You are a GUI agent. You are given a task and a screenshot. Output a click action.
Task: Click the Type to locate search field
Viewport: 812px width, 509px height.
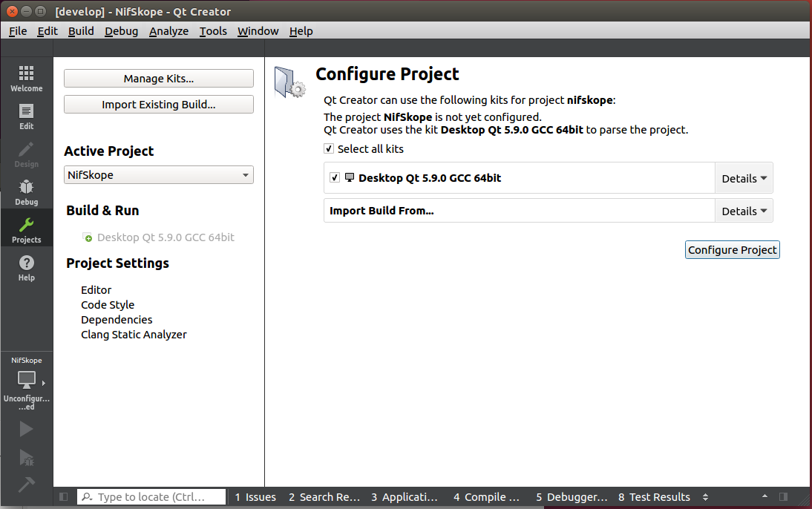pos(151,497)
